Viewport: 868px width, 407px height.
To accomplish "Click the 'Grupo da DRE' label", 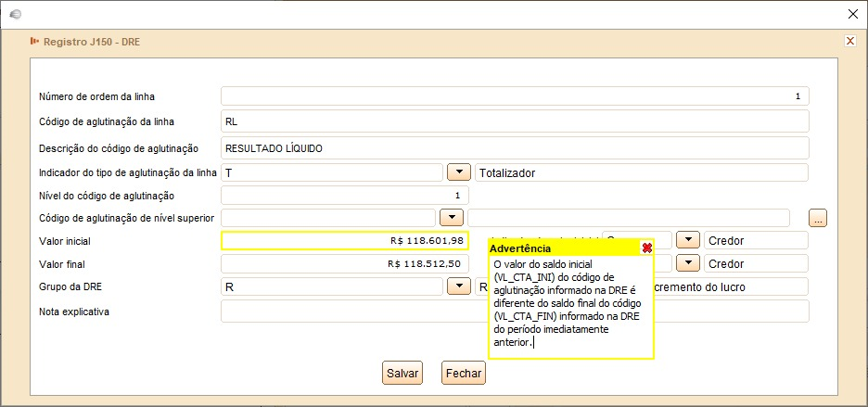I will [x=70, y=286].
